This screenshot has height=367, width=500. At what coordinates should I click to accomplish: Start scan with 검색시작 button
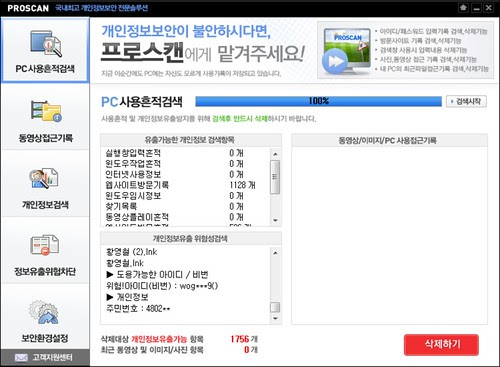click(466, 101)
